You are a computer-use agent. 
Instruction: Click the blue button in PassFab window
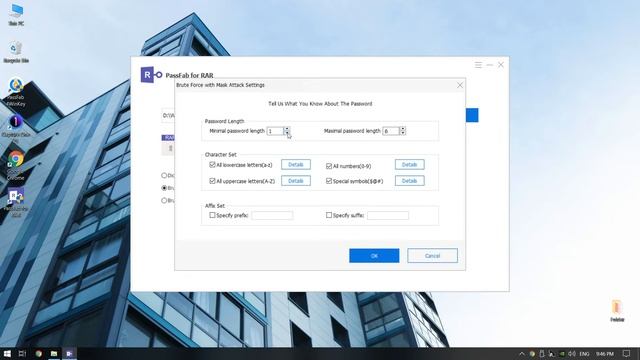click(472, 115)
